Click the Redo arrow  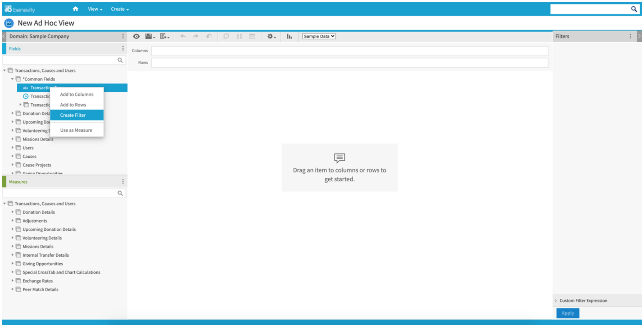(x=196, y=36)
